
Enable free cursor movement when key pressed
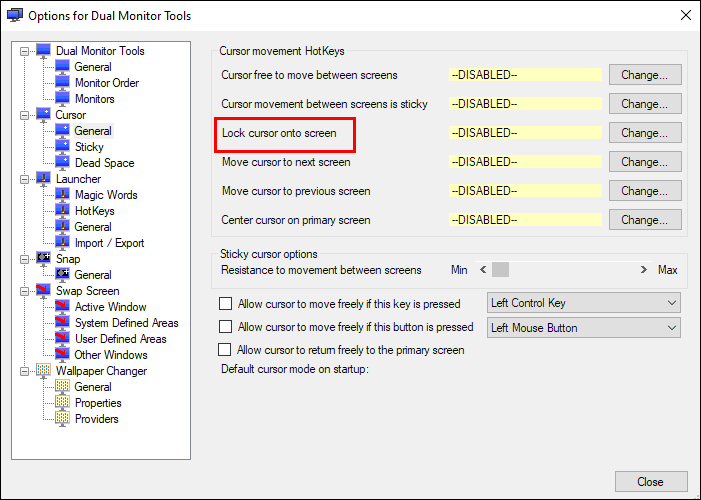tap(225, 304)
